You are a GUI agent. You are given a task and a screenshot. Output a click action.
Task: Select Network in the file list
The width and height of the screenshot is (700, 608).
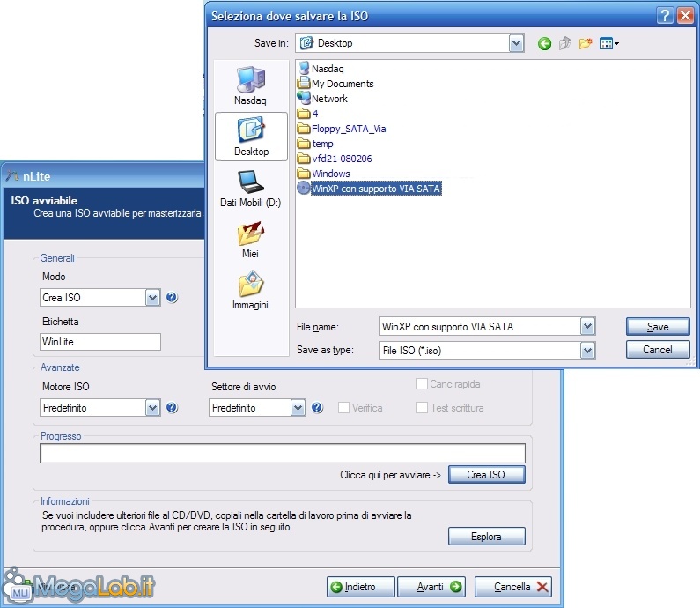click(x=322, y=99)
